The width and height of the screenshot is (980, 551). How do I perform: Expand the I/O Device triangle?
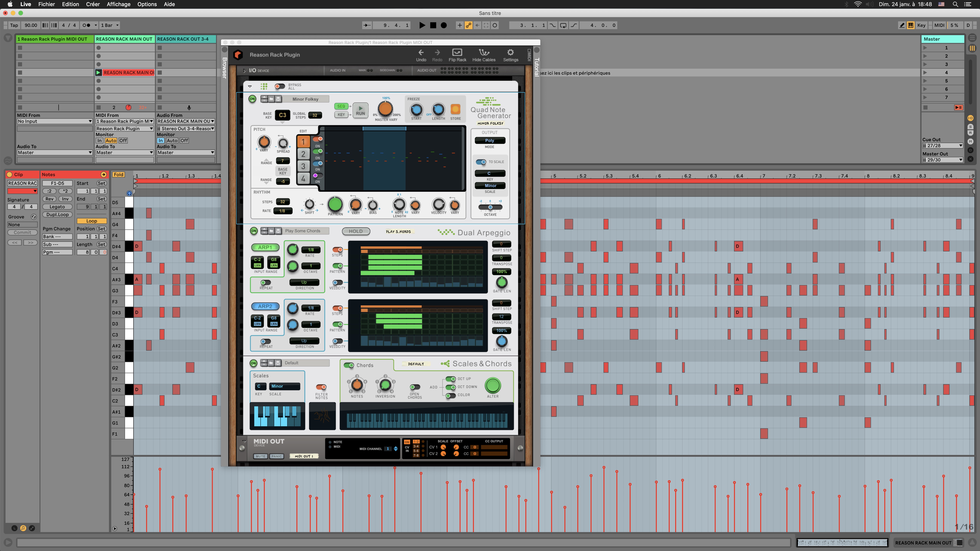[245, 70]
